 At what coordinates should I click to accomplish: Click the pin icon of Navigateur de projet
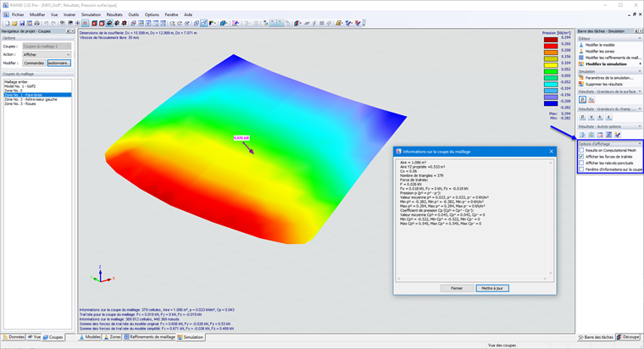click(68, 31)
